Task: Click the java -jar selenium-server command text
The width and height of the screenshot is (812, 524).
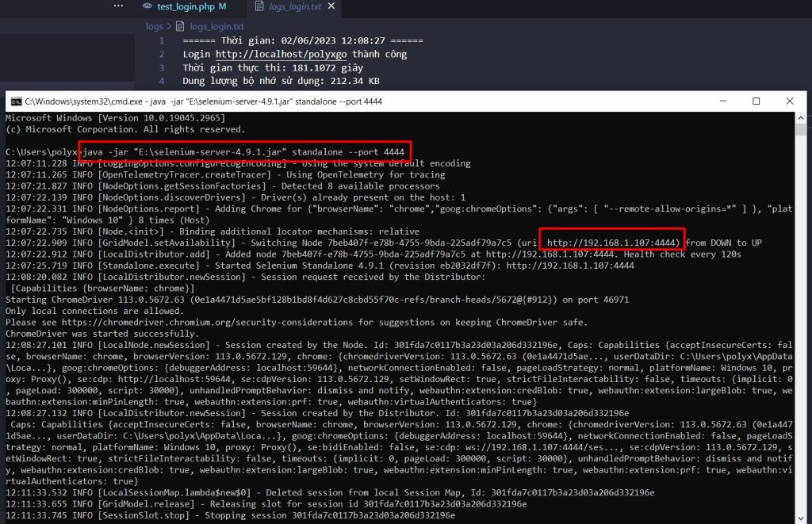Action: tap(243, 151)
